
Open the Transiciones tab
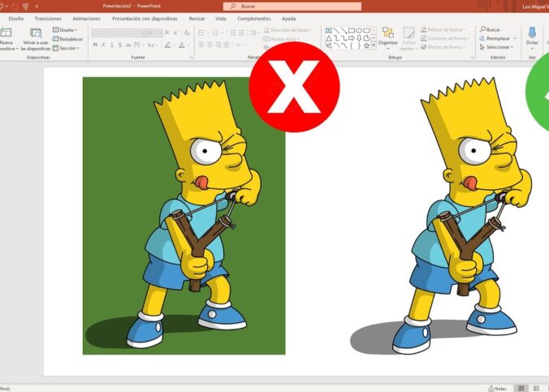[x=48, y=18]
